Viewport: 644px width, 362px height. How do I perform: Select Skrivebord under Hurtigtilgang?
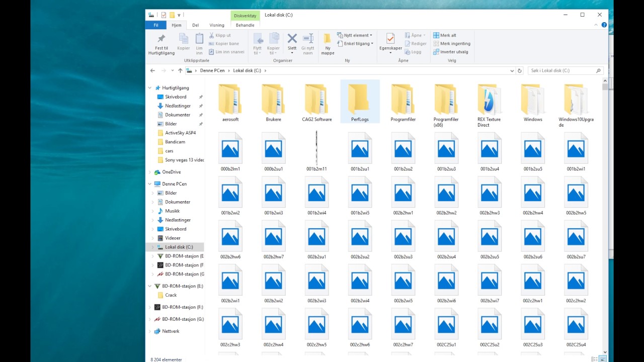coord(176,97)
